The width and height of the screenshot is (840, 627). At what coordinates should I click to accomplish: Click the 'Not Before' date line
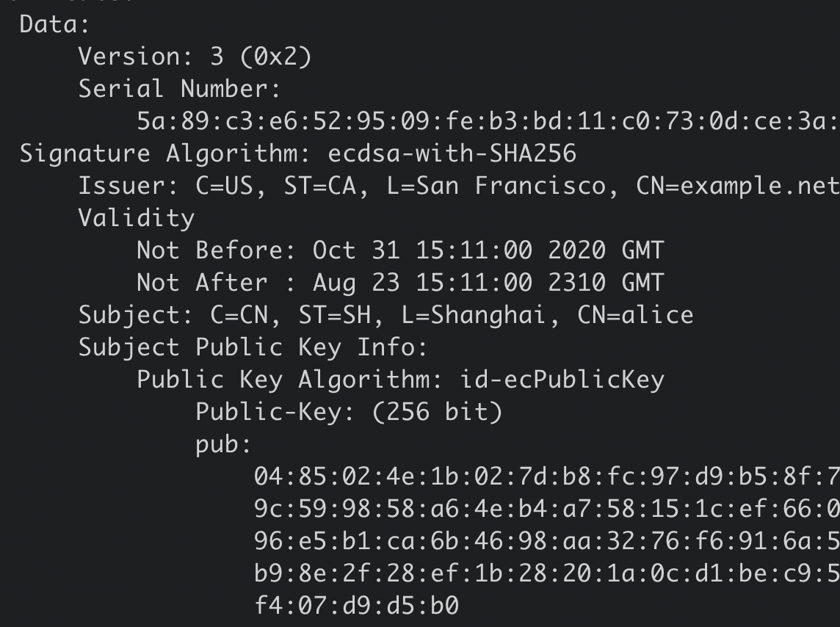399,250
